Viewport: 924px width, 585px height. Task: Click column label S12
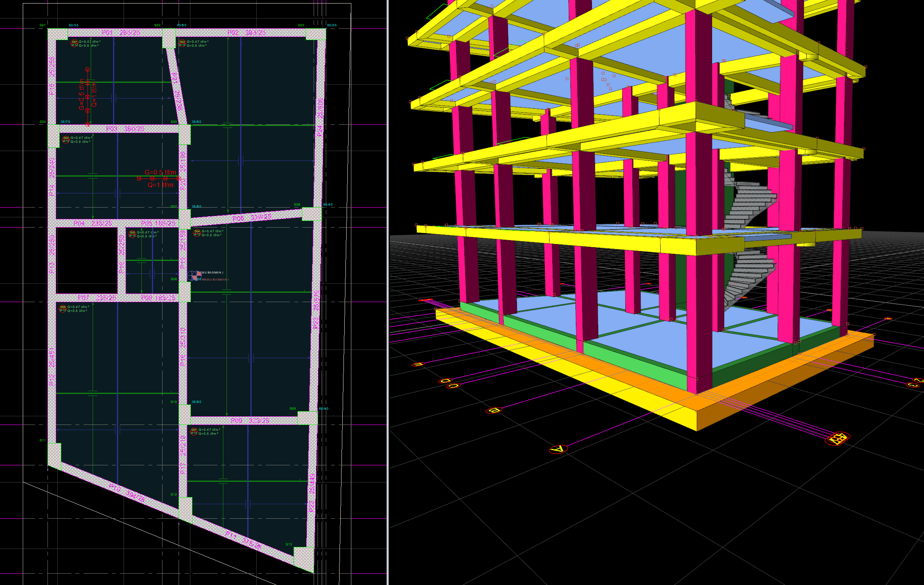[x=173, y=494]
